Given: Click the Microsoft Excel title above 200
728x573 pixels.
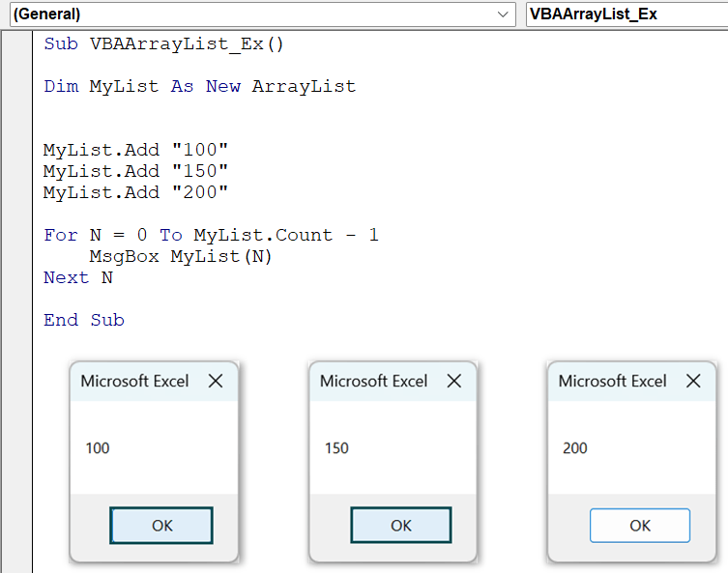Looking at the screenshot, I should click(612, 381).
